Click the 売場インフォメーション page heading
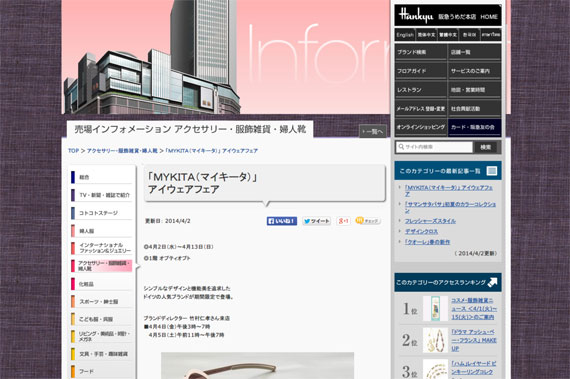 click(190, 129)
